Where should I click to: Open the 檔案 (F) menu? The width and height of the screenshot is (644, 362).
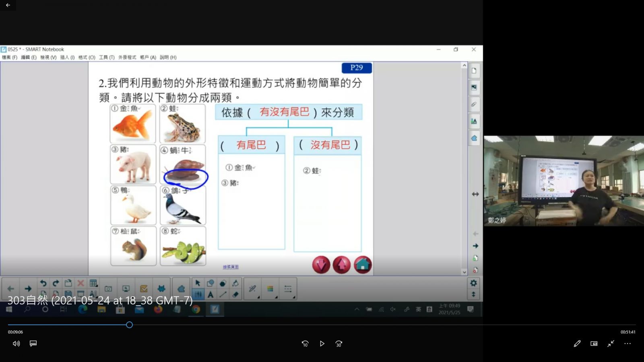coord(10,58)
